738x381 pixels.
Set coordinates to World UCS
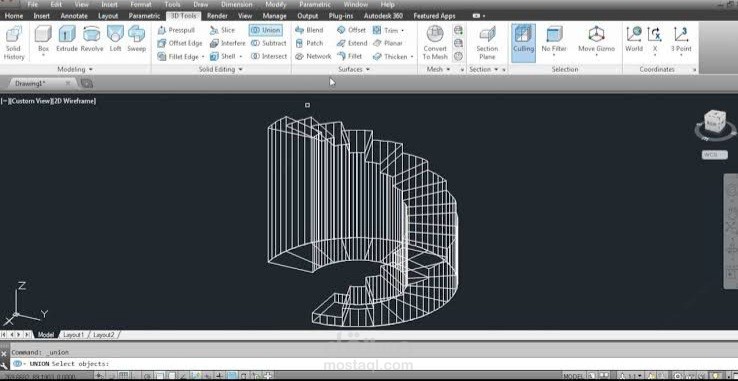[634, 39]
